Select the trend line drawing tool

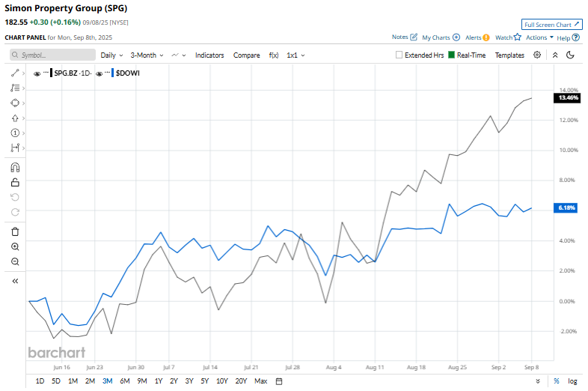coord(15,73)
